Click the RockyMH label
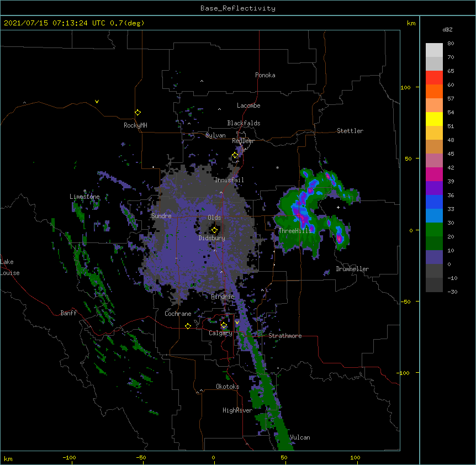Viewport: 476px width, 465px height. click(x=135, y=125)
